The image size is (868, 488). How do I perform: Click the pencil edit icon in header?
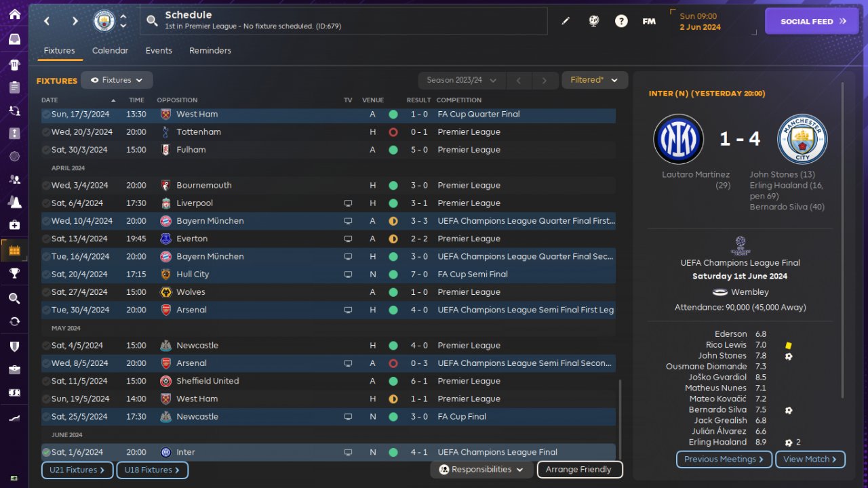pos(566,21)
